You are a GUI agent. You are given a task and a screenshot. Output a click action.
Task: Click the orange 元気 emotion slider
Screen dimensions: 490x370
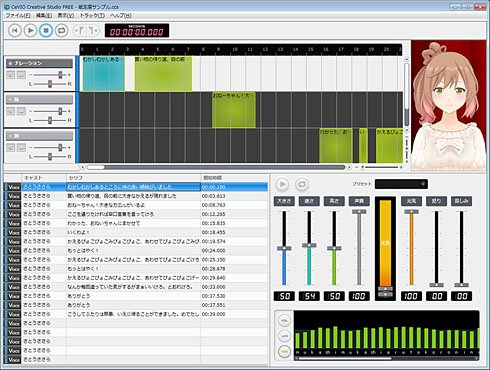pos(411,248)
